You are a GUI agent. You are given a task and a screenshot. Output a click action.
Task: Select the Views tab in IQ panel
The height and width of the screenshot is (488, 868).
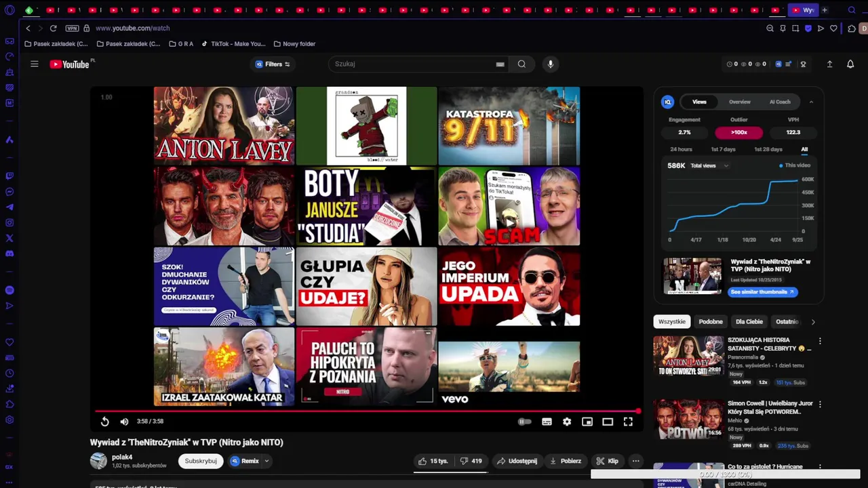(x=699, y=102)
